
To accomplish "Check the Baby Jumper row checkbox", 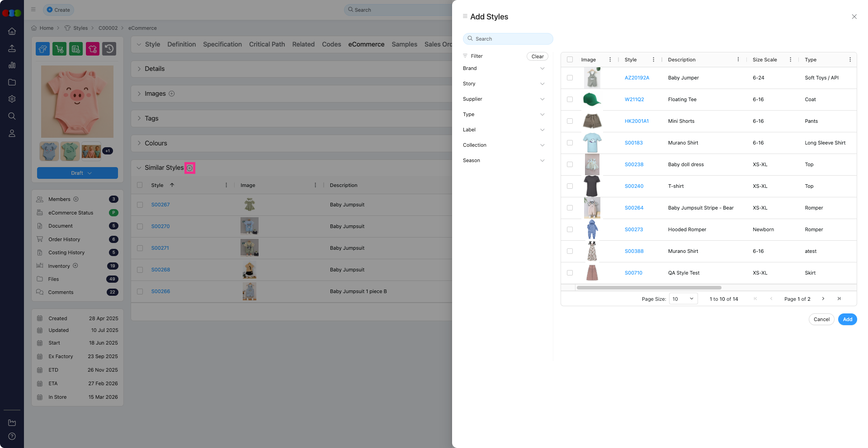I will pyautogui.click(x=570, y=78).
